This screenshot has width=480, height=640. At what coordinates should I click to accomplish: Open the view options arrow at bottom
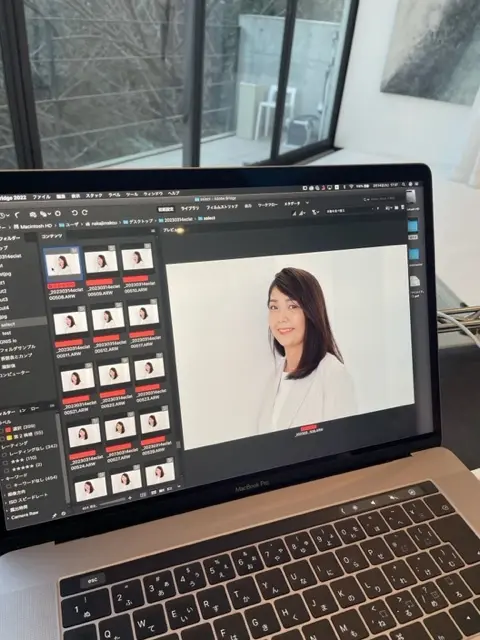coord(178,487)
